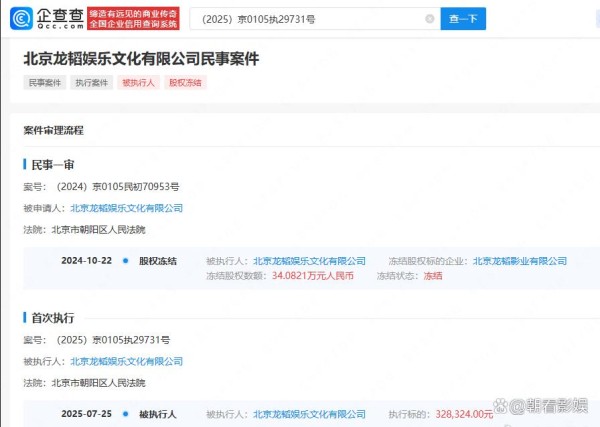Click the timeline dot beside 2025-07-25
The width and height of the screenshot is (600, 427).
click(126, 414)
